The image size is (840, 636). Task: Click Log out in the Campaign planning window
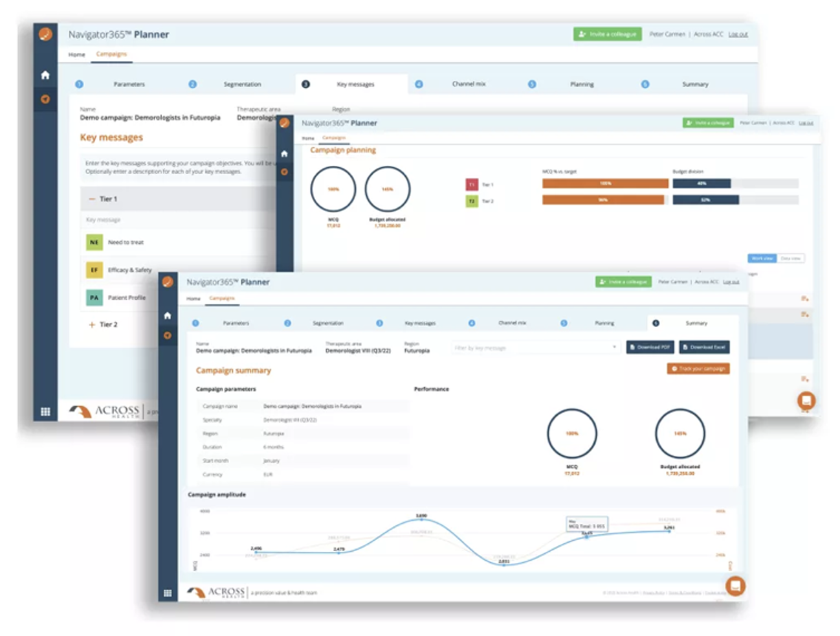tap(806, 122)
